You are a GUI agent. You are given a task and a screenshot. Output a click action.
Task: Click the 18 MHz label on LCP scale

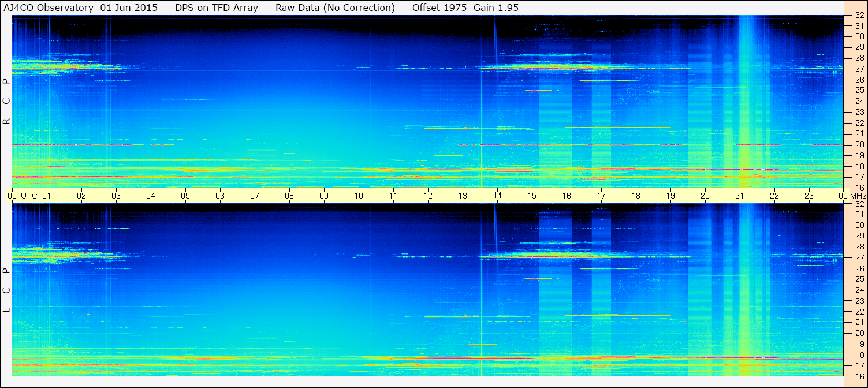pyautogui.click(x=859, y=355)
